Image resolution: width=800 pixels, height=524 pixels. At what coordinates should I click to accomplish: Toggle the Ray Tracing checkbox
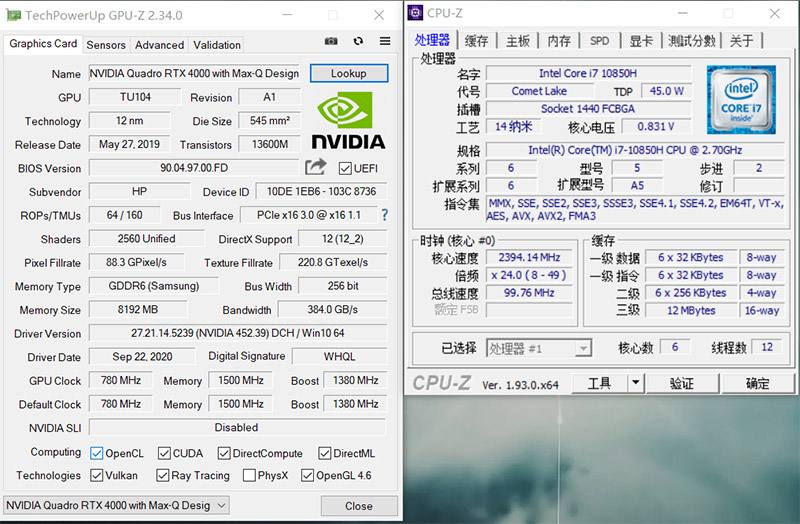[163, 475]
